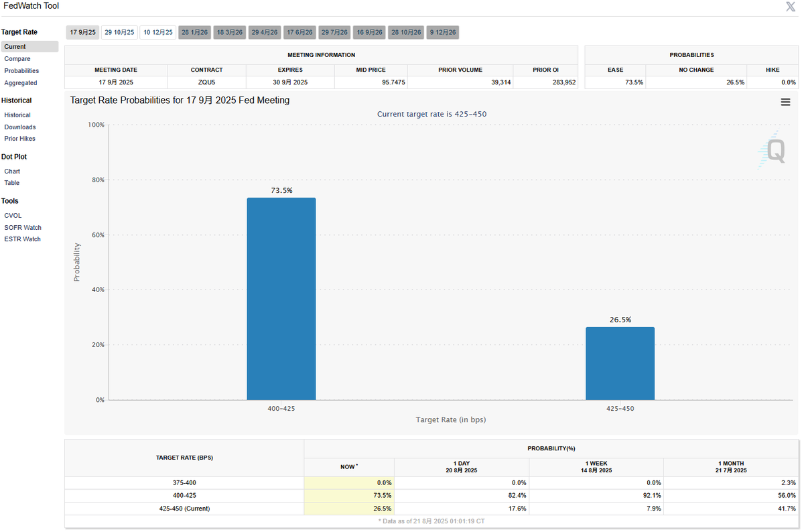804x532 pixels.
Task: Click the 425-450 probability bar
Action: tap(620, 363)
